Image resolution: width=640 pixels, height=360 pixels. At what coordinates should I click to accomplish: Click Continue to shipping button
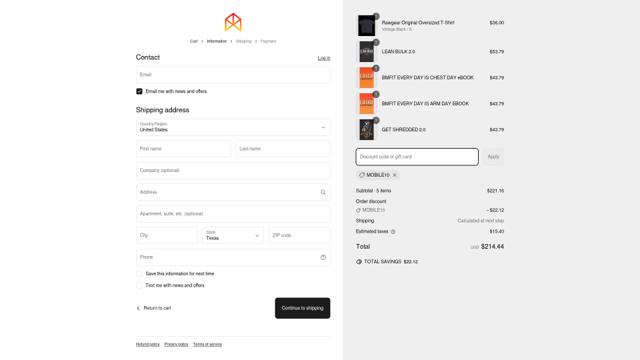click(x=302, y=308)
